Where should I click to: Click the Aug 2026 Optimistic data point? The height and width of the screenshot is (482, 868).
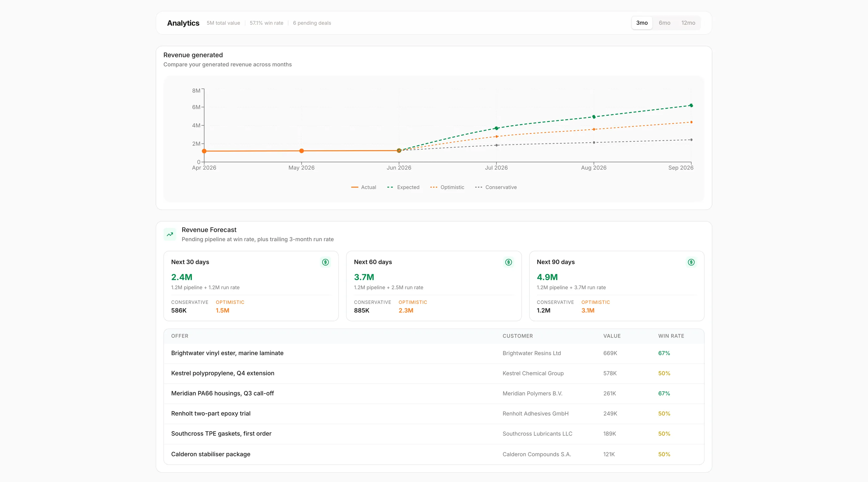(594, 129)
